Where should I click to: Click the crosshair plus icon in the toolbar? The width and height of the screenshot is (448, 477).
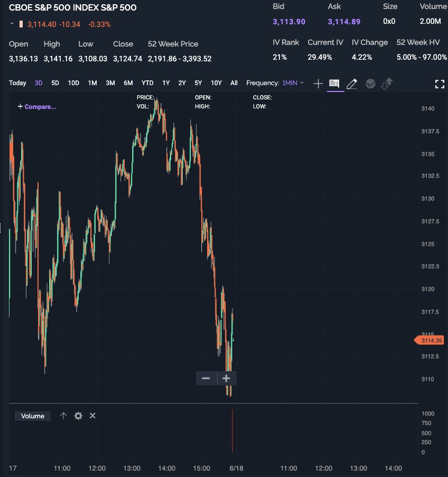(318, 84)
